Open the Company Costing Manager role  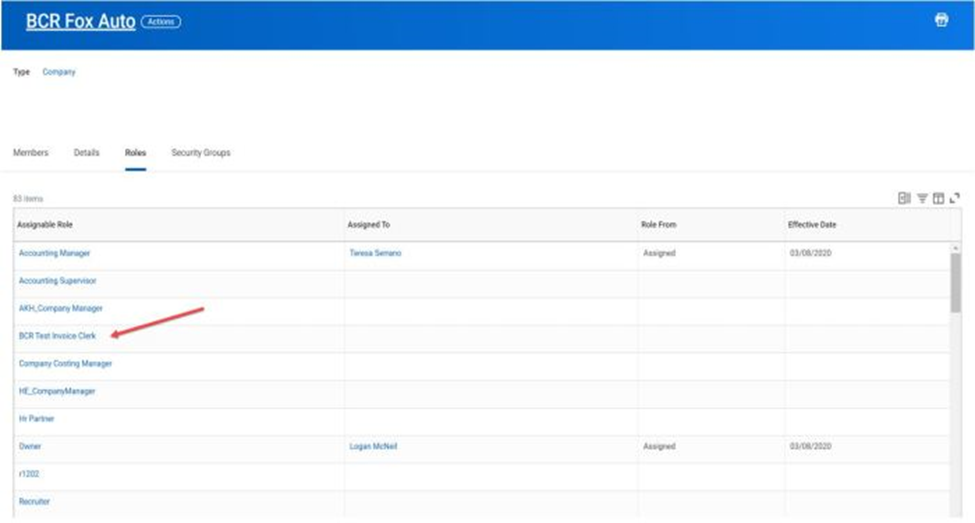click(65, 363)
